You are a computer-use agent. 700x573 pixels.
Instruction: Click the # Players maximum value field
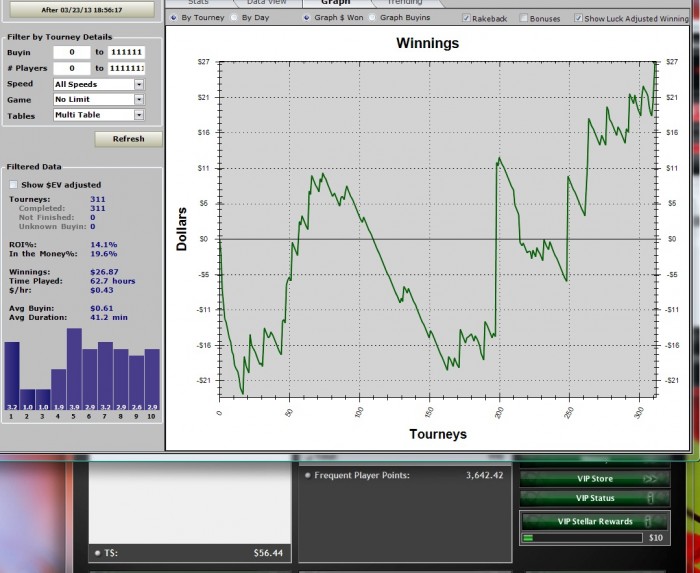click(126, 68)
